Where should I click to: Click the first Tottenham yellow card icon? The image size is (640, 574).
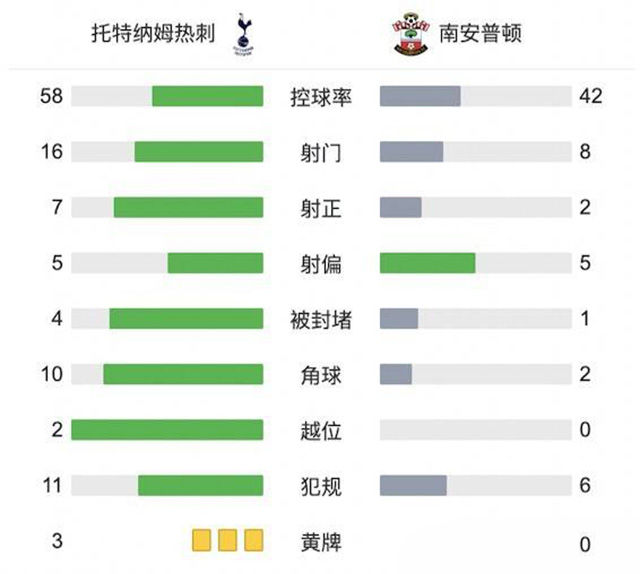pyautogui.click(x=203, y=541)
